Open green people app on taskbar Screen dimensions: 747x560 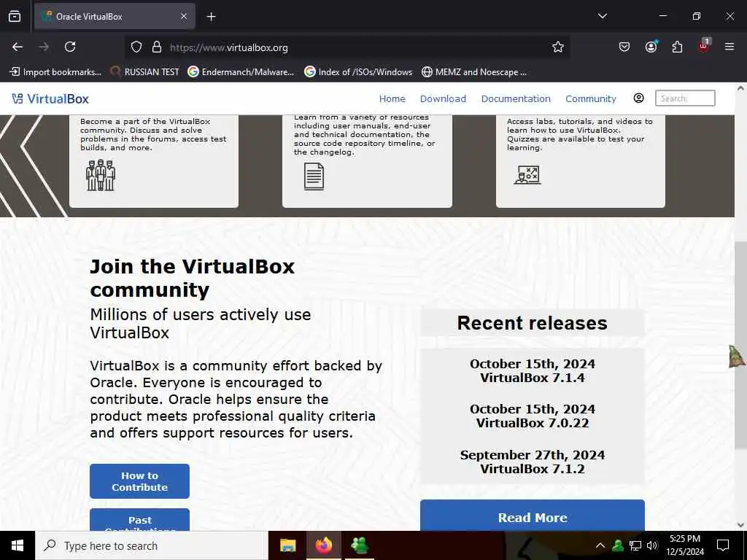(360, 545)
